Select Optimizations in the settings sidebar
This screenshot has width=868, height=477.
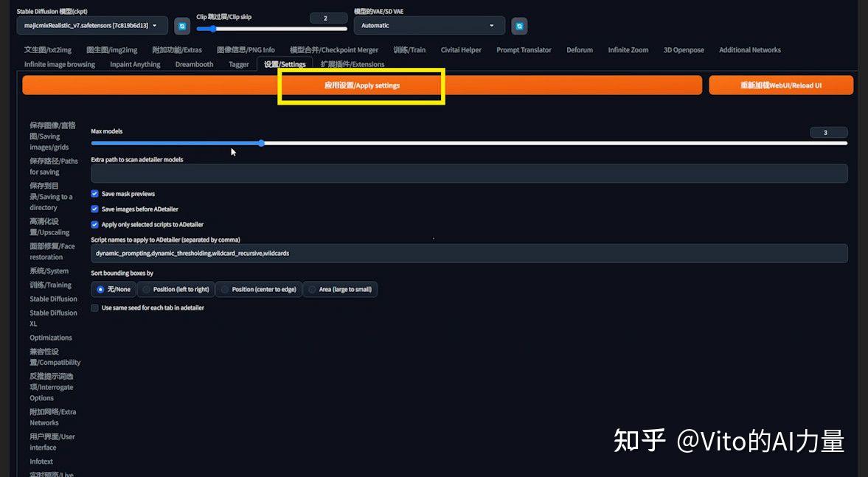click(x=50, y=337)
